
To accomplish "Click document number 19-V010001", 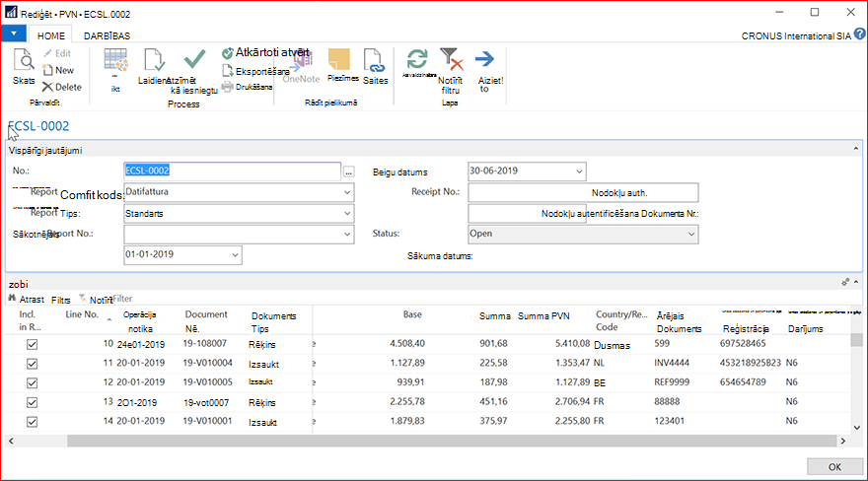I will tap(207, 421).
